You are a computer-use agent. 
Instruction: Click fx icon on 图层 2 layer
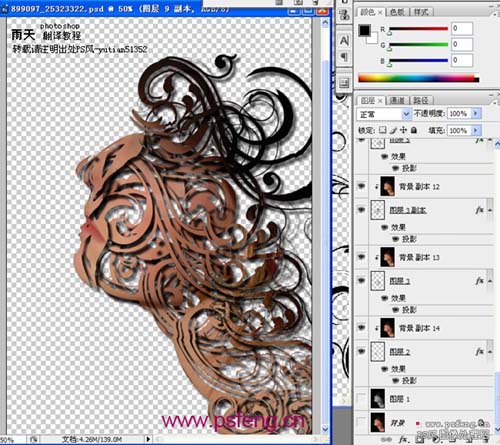click(479, 351)
